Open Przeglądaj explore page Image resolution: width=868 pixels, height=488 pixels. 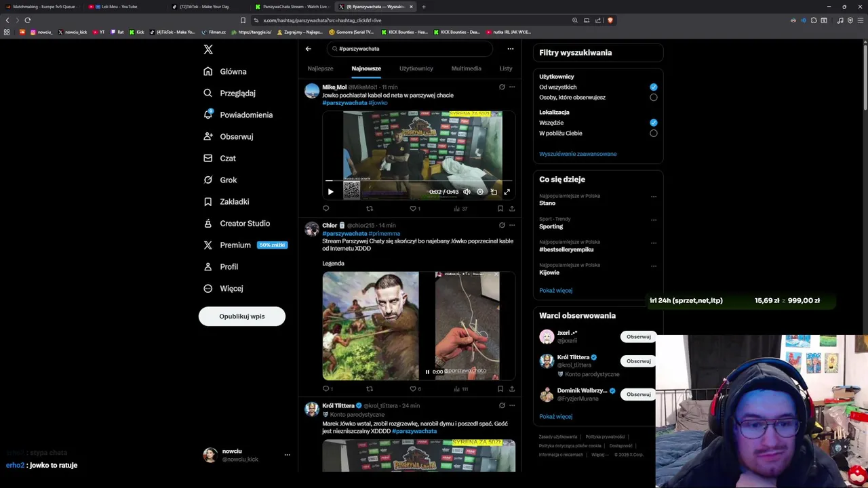click(x=229, y=93)
